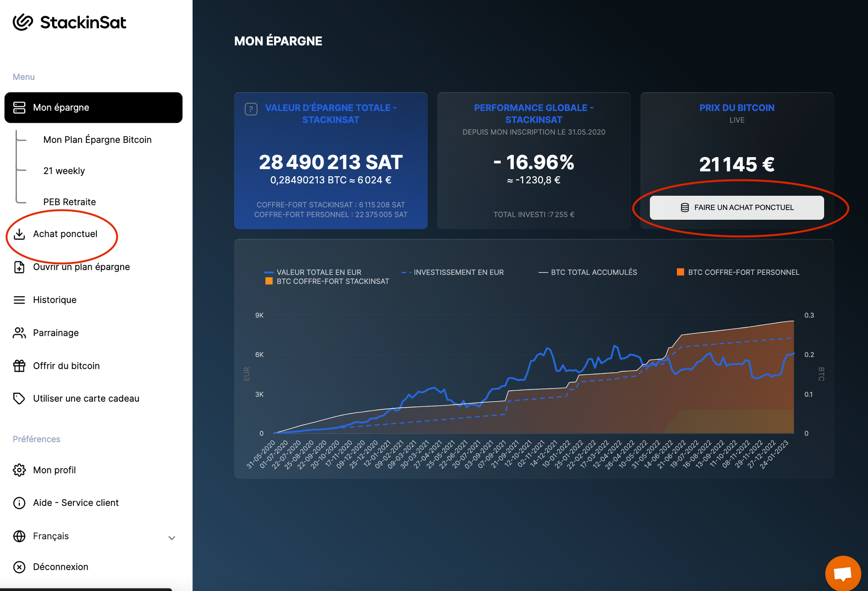868x591 pixels.
Task: Click Coffre-fort personnel 22 375 005 SAT text
Action: click(x=331, y=215)
